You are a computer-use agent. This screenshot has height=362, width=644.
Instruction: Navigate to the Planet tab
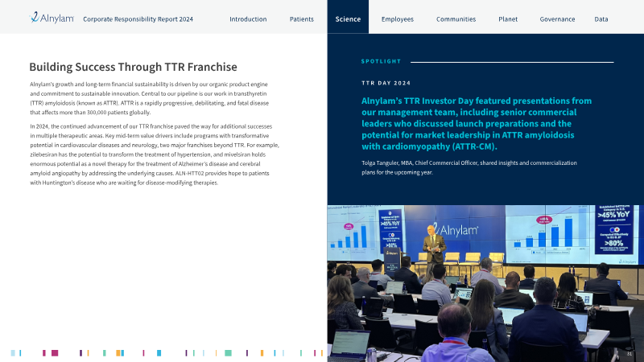point(508,19)
